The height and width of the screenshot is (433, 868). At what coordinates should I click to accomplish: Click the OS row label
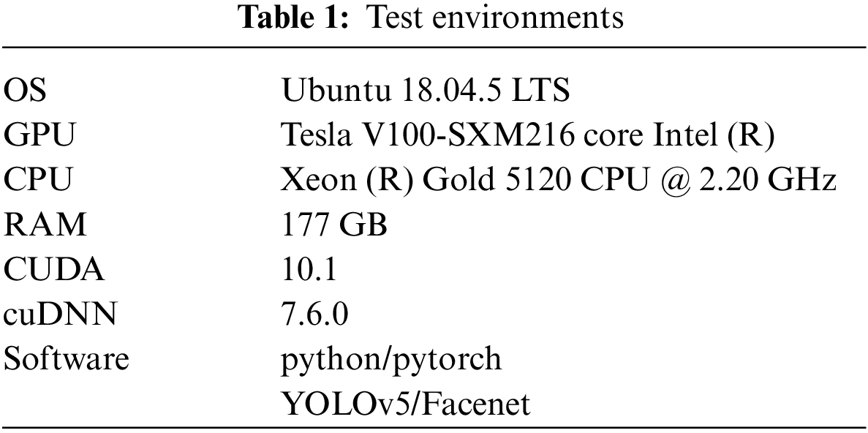25,91
